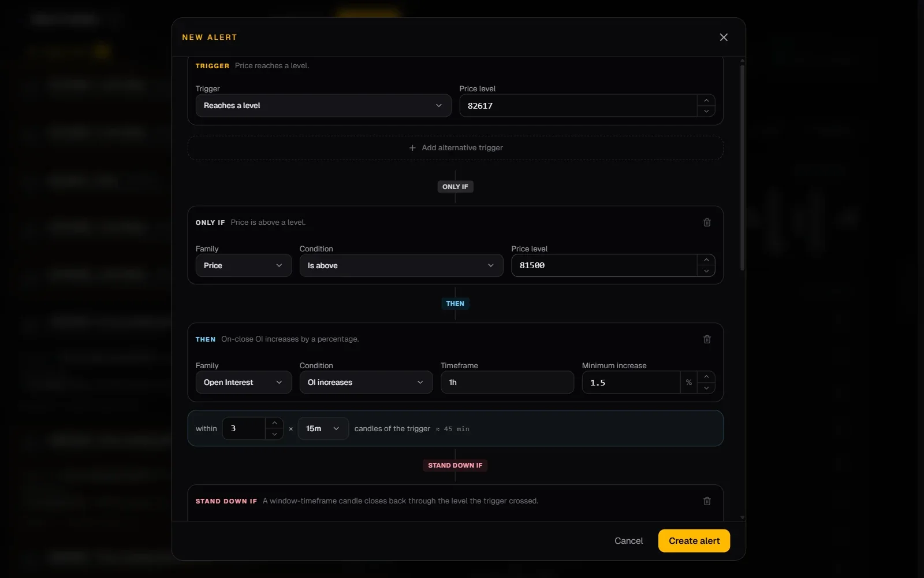Focus the 'within' candles number field

click(x=244, y=428)
